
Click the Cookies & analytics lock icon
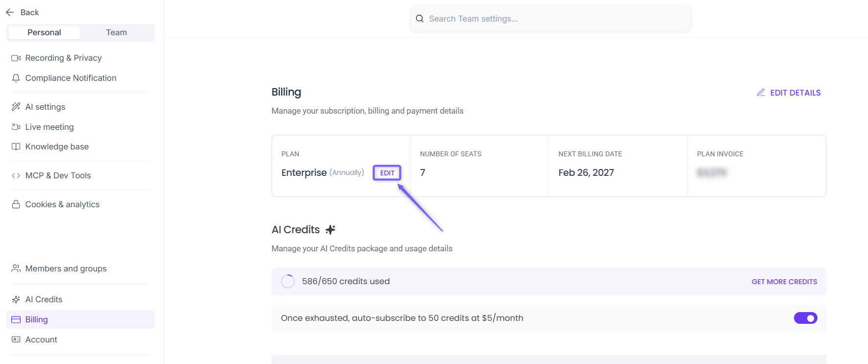(16, 204)
